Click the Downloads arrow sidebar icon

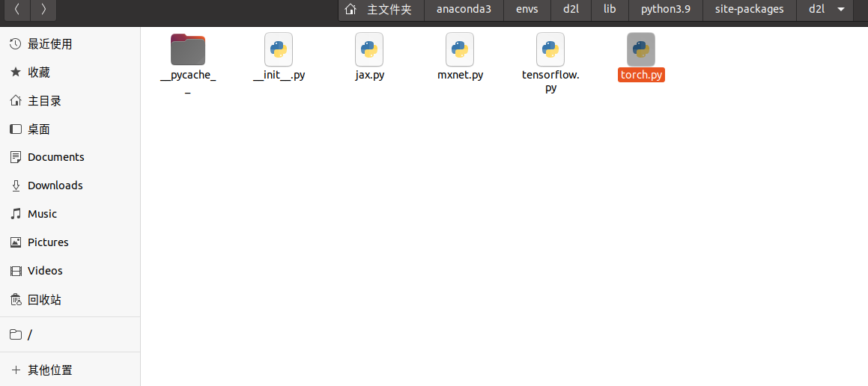coord(16,186)
